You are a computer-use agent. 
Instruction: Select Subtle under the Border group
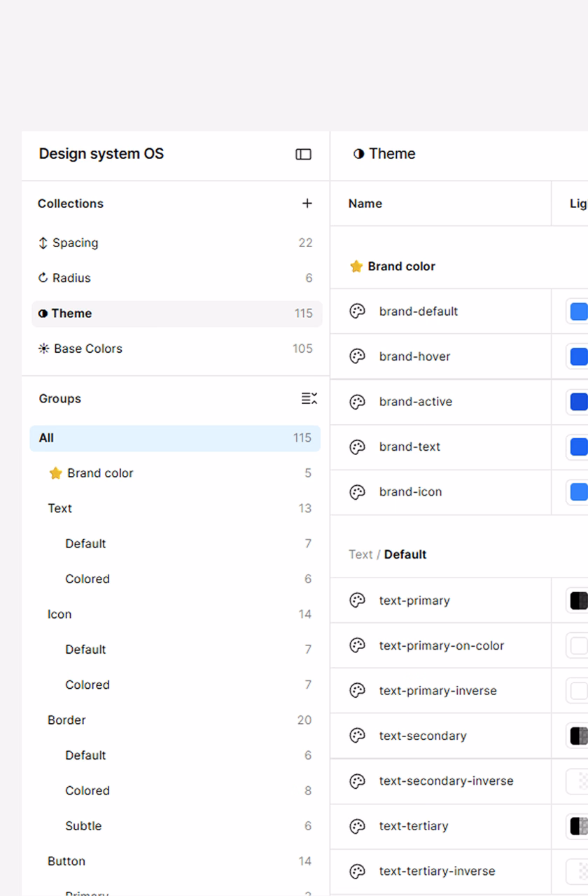pos(175,826)
